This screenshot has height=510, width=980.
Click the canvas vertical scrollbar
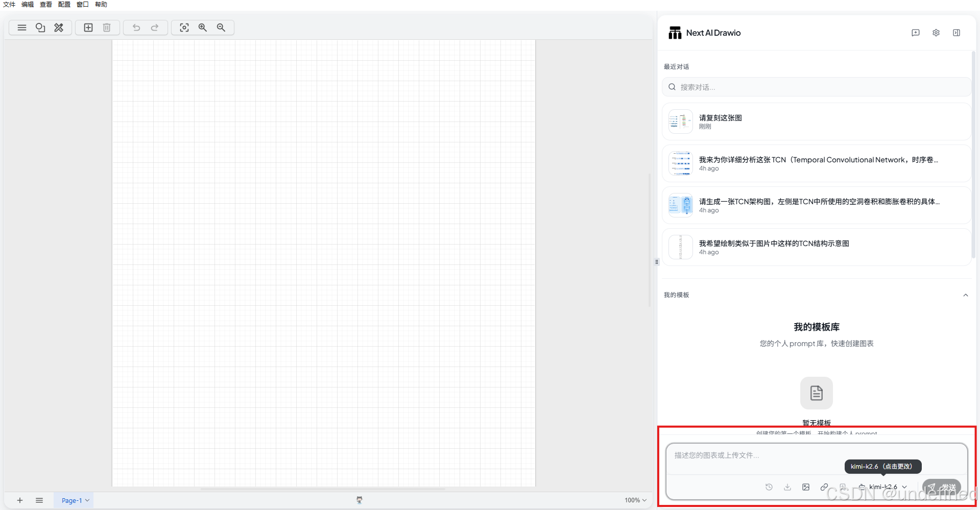click(650, 240)
